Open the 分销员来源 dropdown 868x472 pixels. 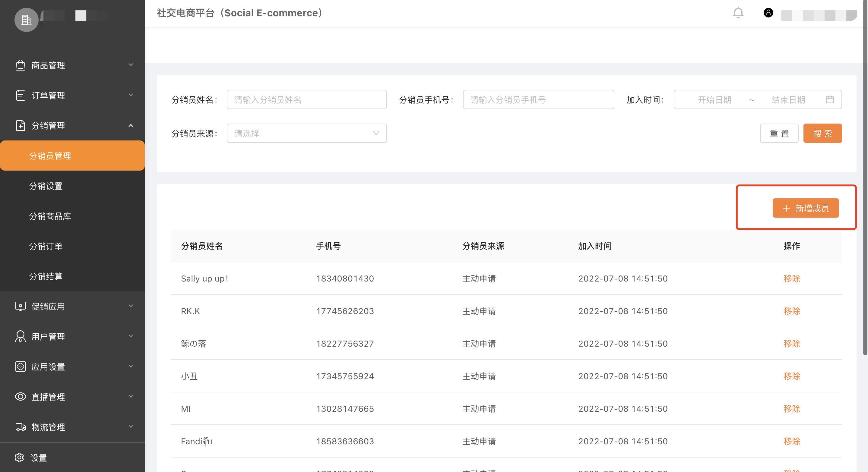pos(307,133)
